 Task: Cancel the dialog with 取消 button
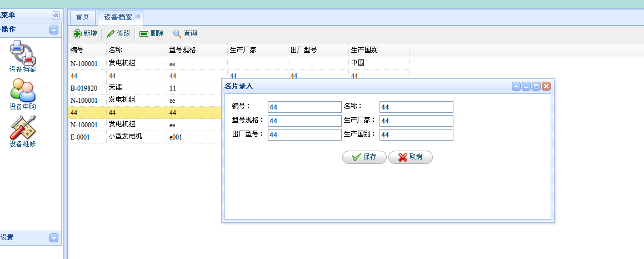tap(410, 157)
